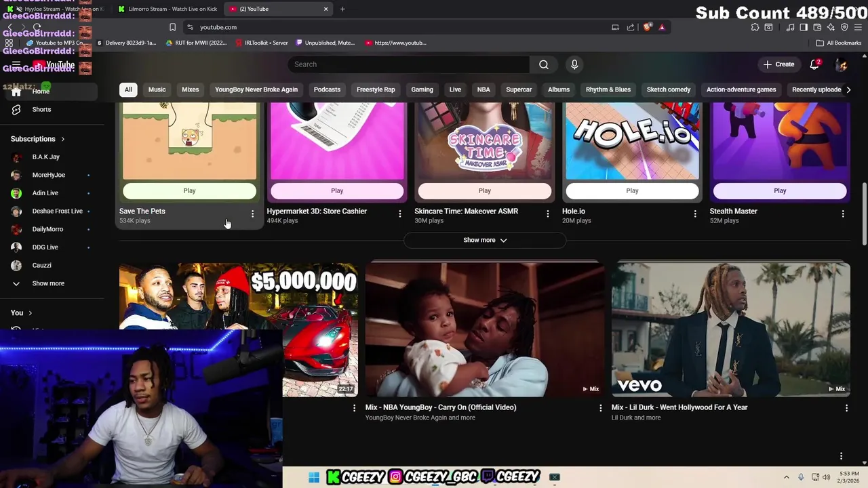The height and width of the screenshot is (488, 868).
Task: Open Lil Durk Went Hollywood mix thumbnail
Action: click(731, 329)
